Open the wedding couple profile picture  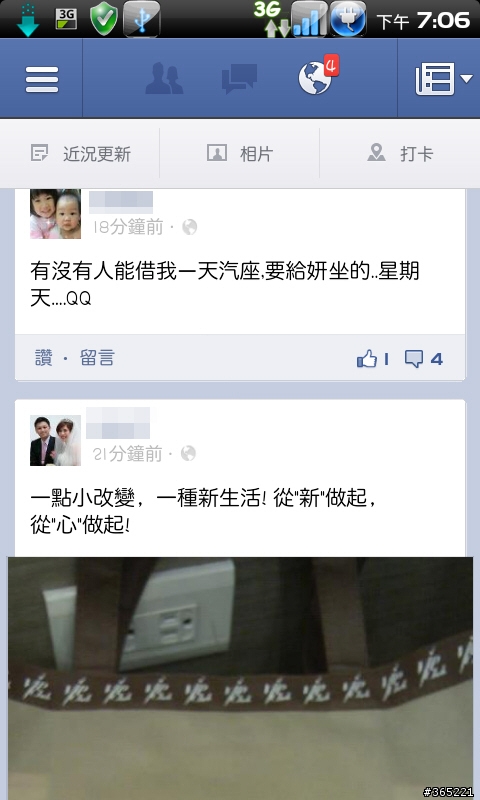point(55,440)
